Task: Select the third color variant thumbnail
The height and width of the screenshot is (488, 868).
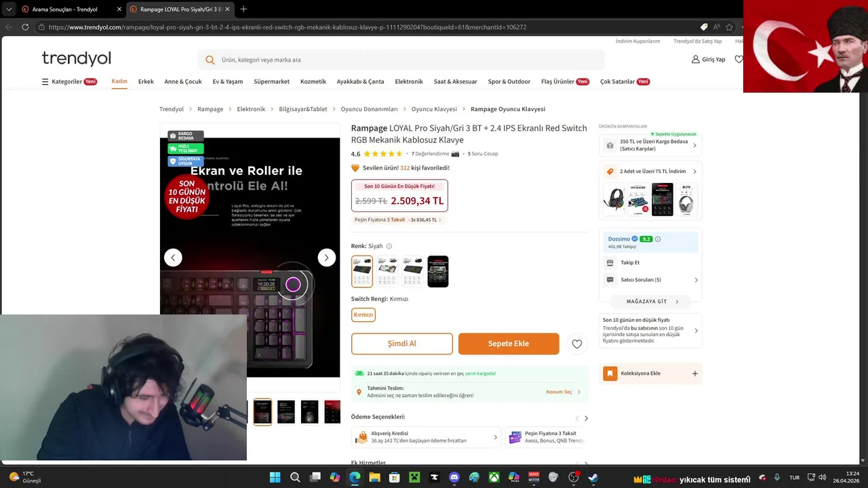Action: tap(412, 272)
